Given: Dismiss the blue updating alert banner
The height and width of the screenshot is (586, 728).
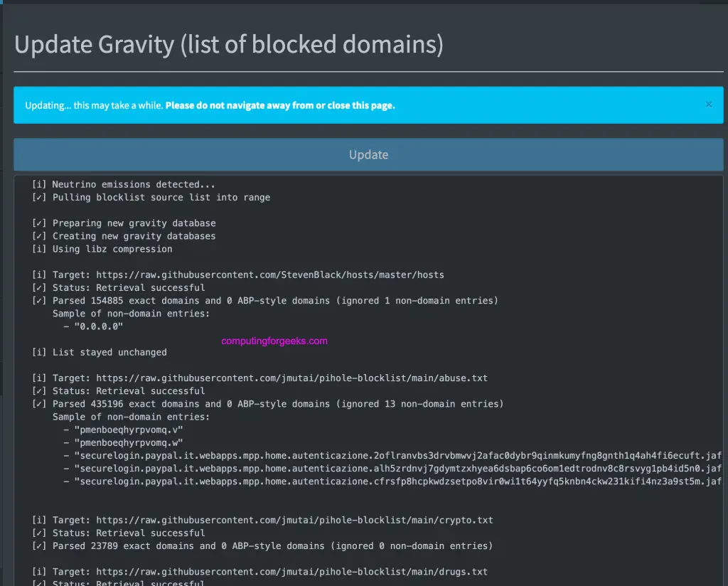Looking at the screenshot, I should (709, 105).
